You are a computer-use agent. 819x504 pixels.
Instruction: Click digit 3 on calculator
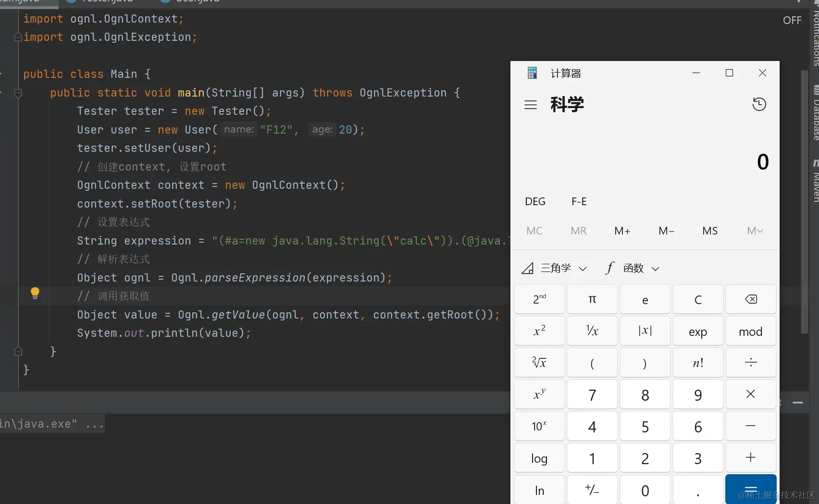(698, 458)
